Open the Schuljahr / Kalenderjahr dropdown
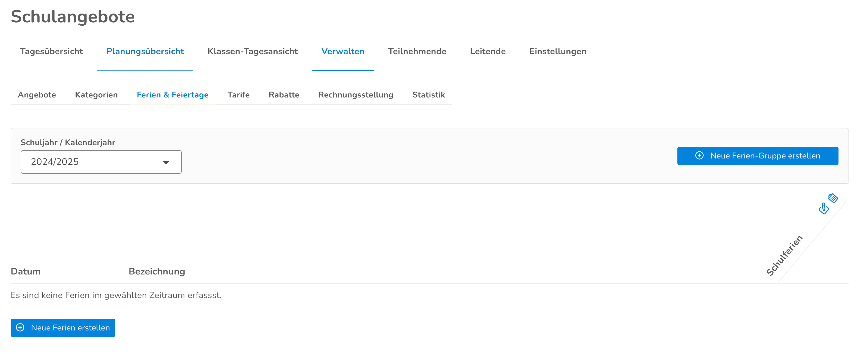 (101, 162)
